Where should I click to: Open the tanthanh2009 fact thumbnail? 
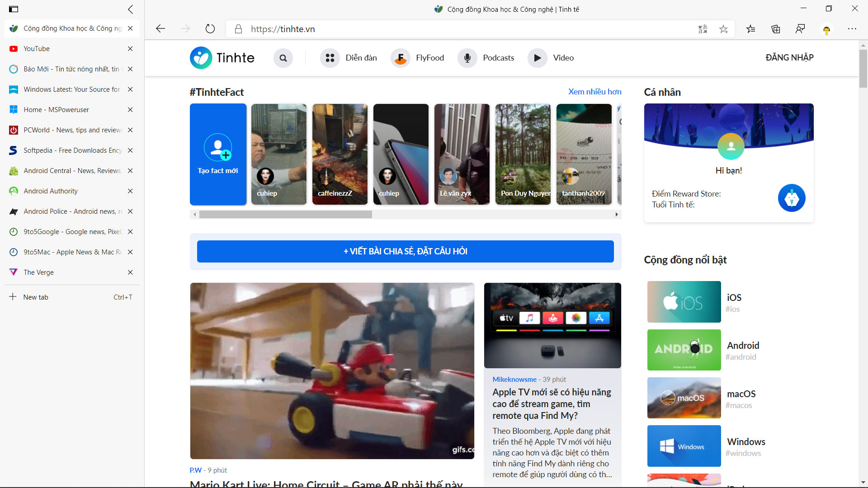pyautogui.click(x=584, y=154)
